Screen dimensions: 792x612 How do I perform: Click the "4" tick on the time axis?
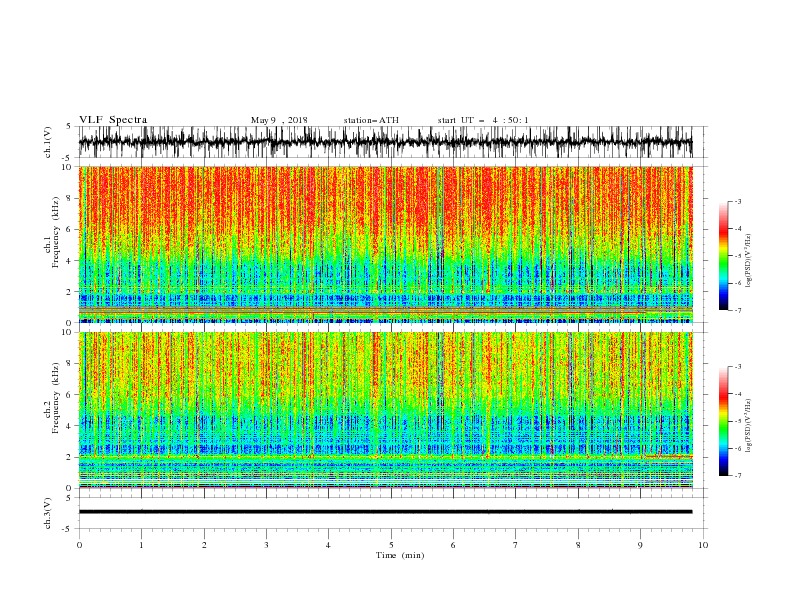[328, 545]
